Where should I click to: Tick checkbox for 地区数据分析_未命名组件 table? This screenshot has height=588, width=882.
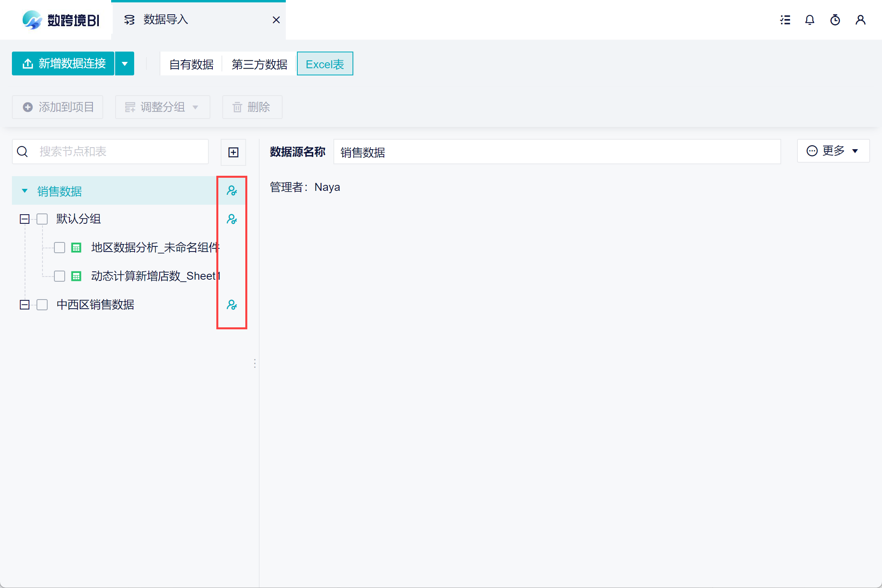(60, 248)
